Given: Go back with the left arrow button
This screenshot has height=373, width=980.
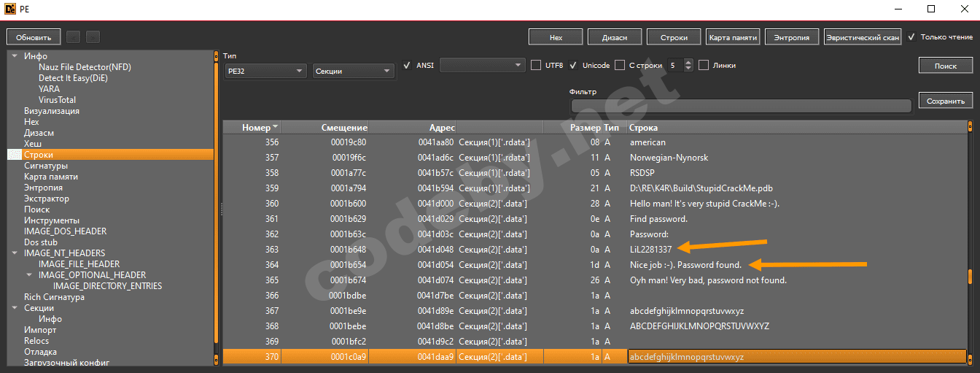Looking at the screenshot, I should click(73, 36).
